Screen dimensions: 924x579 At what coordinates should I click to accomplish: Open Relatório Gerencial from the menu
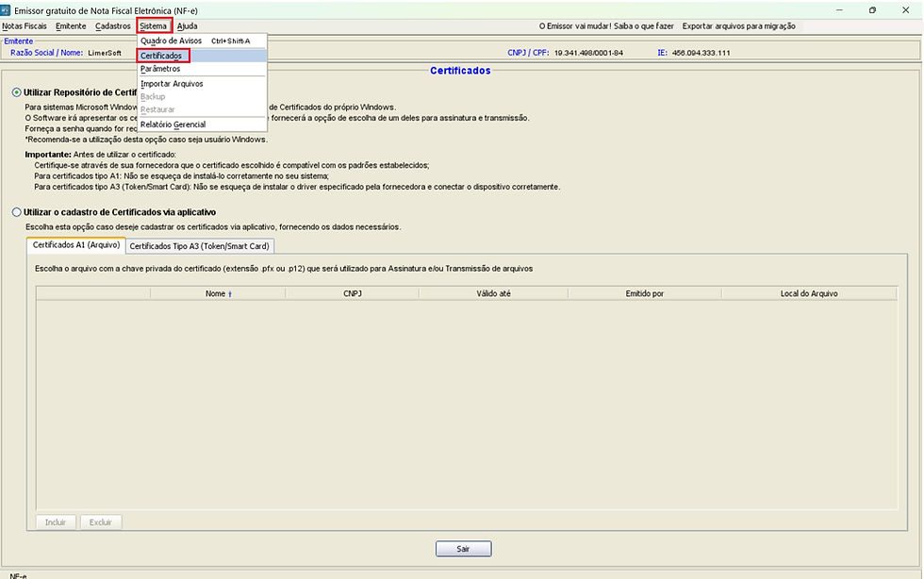[x=202, y=124]
